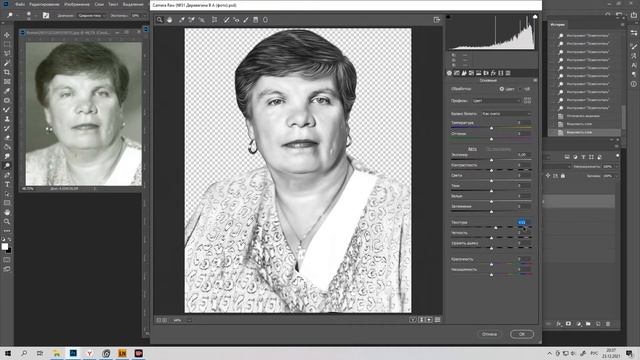The height and width of the screenshot is (360, 640).
Task: Toggle highlight clipping warning on histogram
Action: pyautogui.click(x=535, y=17)
